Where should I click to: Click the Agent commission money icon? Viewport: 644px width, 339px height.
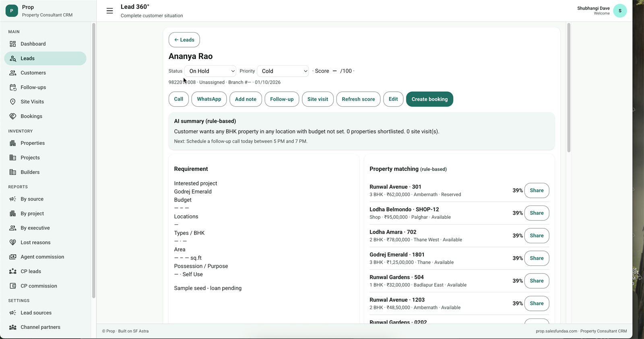tap(13, 257)
